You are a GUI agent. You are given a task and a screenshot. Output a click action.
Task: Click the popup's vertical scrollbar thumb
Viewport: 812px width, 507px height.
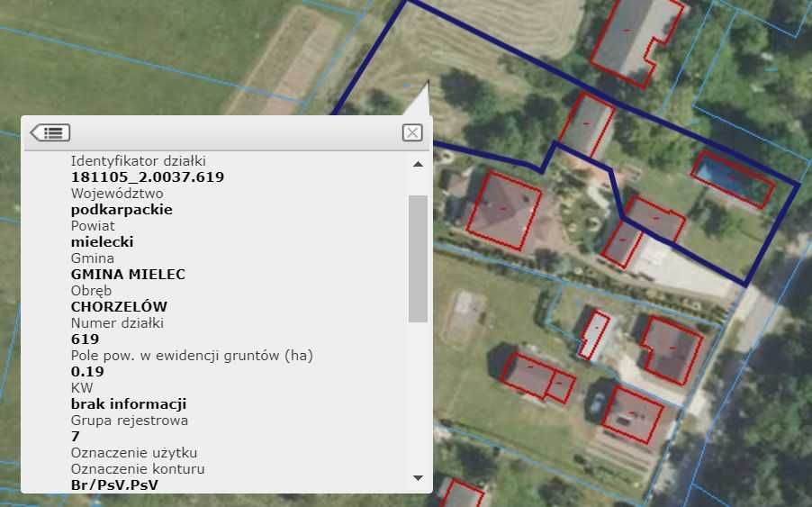tap(418, 258)
